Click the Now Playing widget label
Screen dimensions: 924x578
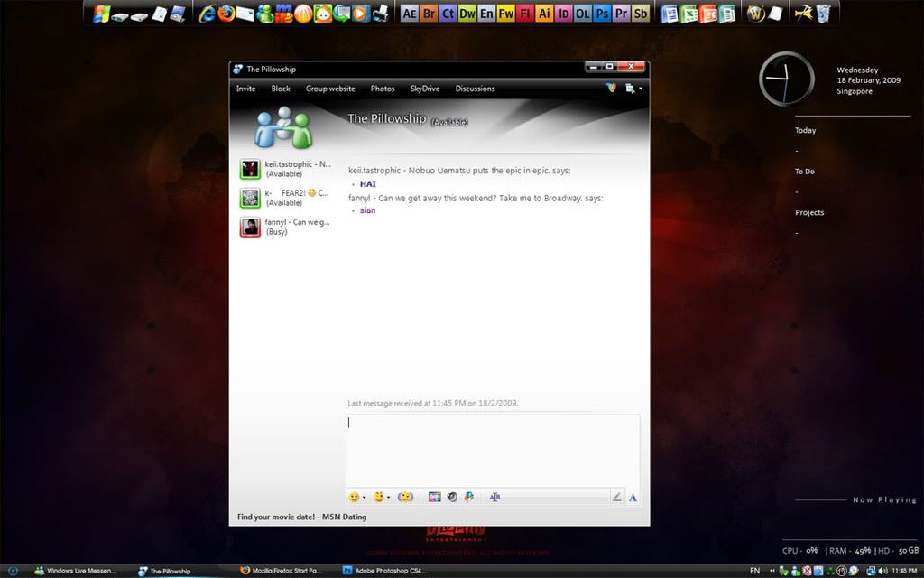[x=884, y=499]
